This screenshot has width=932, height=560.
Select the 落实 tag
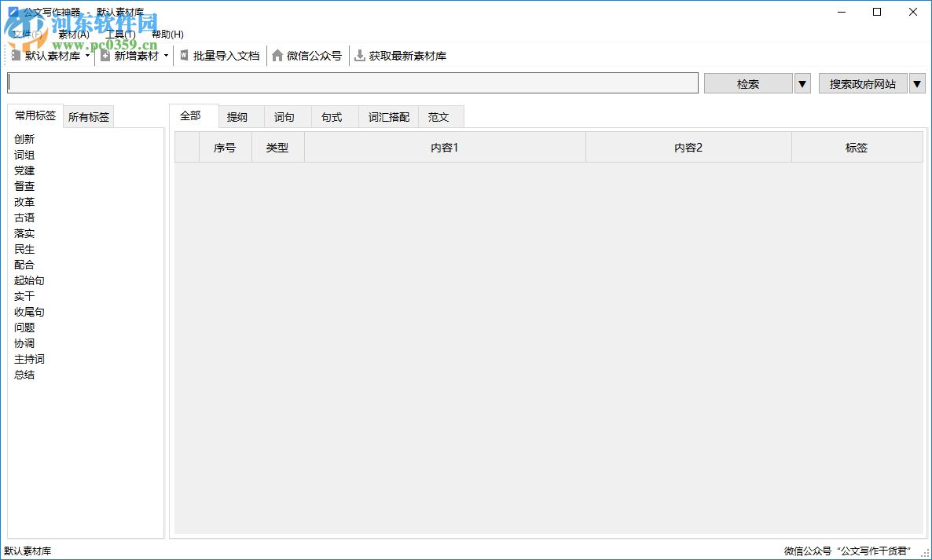[24, 233]
